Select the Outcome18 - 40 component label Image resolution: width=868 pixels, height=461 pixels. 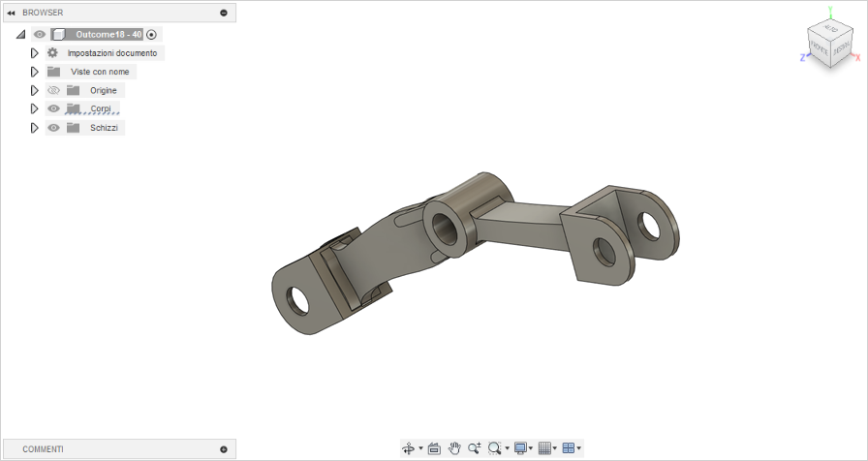[x=108, y=34]
